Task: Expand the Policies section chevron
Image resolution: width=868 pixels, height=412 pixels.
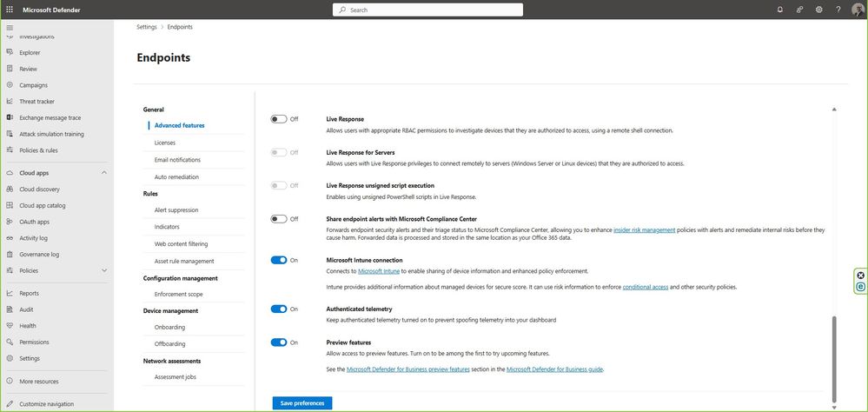Action: 104,270
